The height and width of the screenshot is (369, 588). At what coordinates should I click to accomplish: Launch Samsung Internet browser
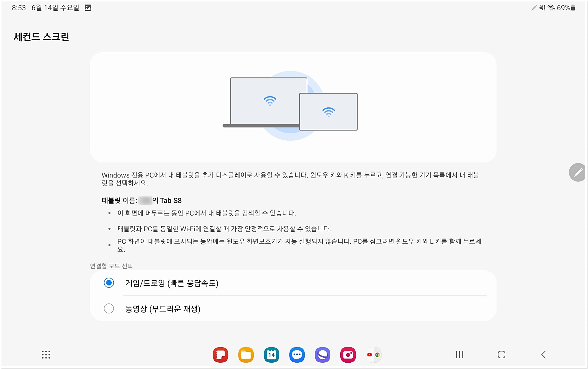(323, 355)
